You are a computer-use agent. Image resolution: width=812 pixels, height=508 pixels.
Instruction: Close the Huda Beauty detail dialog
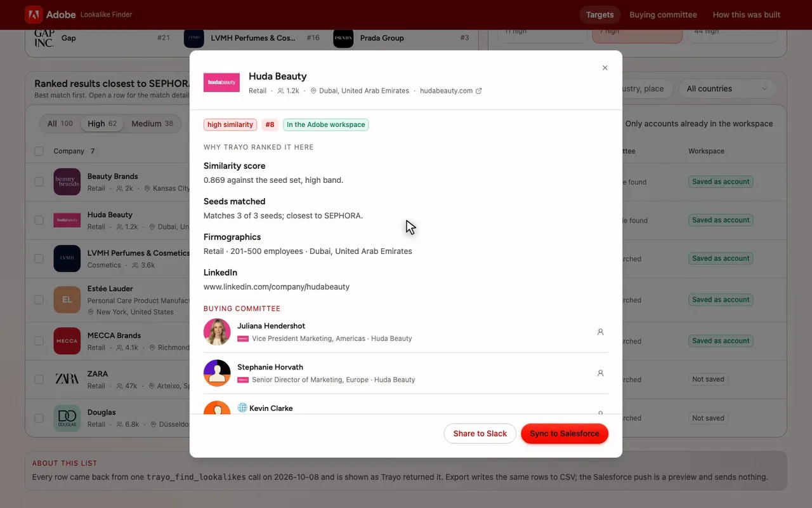605,68
